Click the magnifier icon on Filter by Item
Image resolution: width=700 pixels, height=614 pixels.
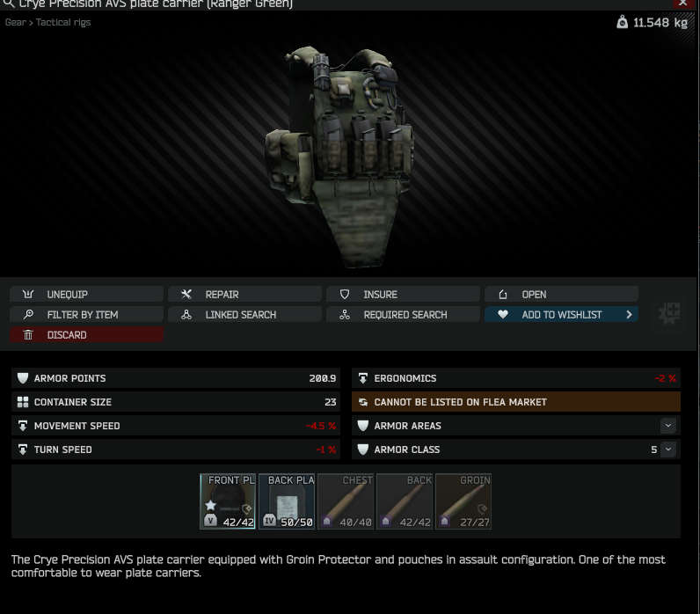(x=28, y=314)
